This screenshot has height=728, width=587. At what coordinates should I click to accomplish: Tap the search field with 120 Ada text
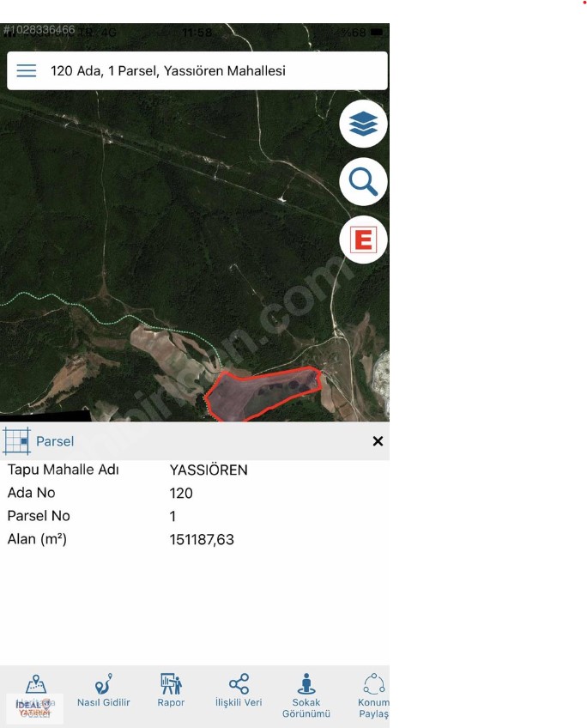click(x=197, y=70)
